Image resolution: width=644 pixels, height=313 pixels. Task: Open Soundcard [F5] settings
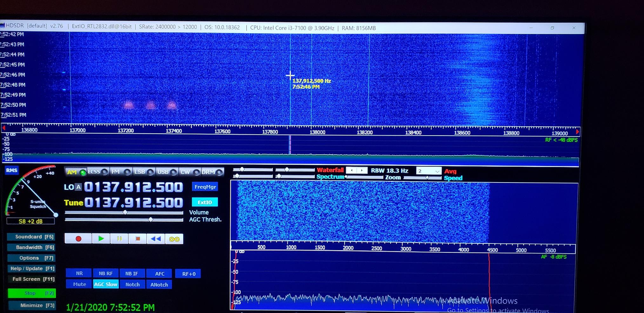pos(31,237)
